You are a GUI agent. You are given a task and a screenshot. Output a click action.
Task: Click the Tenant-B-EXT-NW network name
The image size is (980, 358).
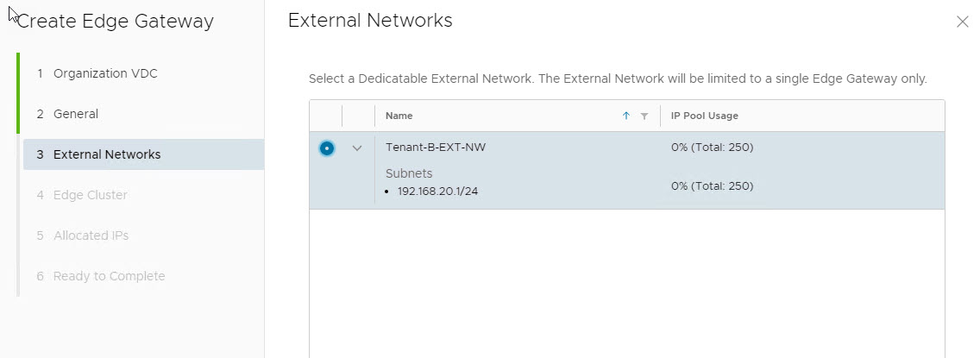(x=436, y=148)
